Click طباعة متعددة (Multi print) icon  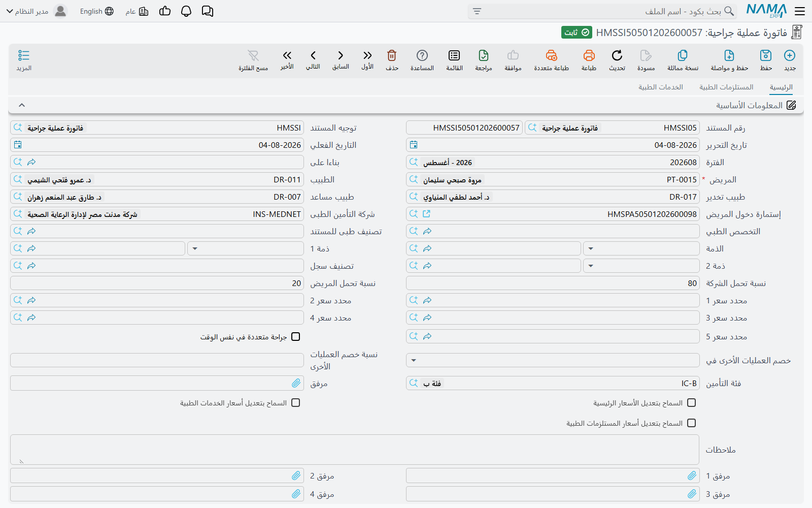(552, 55)
